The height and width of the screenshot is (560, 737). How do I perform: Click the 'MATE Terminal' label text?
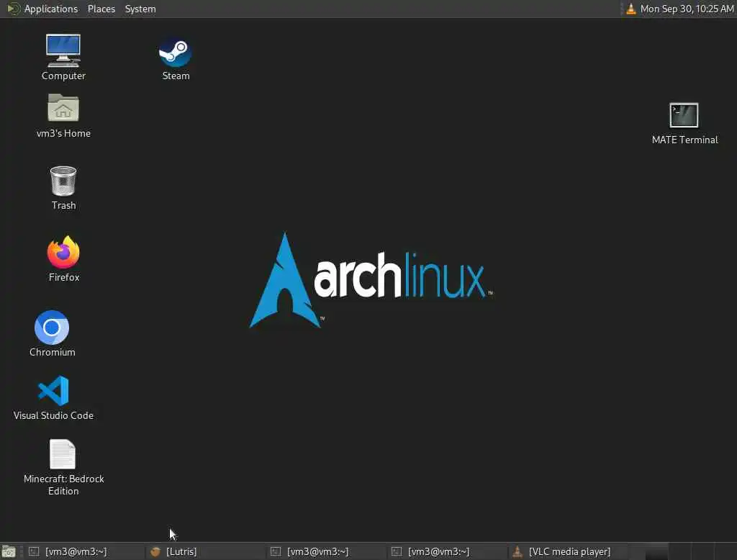(x=685, y=140)
